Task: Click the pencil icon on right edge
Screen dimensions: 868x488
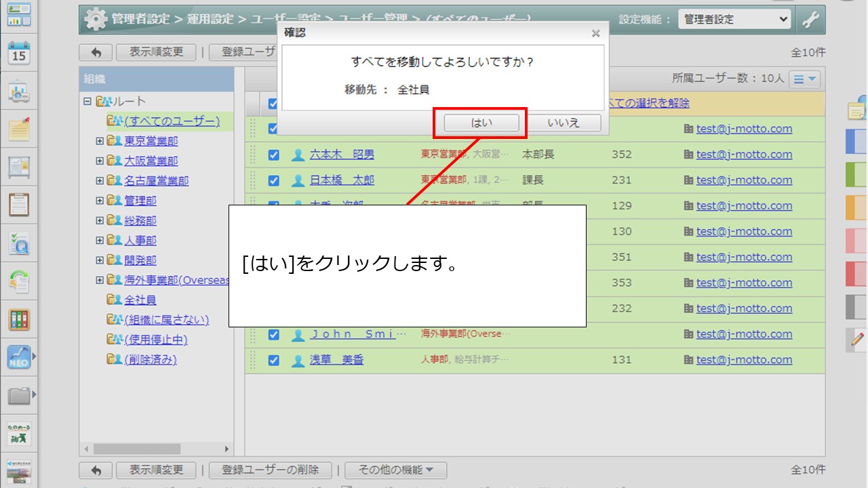Action: point(858,339)
